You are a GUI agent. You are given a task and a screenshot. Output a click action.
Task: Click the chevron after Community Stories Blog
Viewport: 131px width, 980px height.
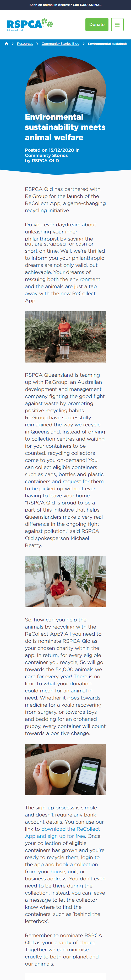point(84,44)
